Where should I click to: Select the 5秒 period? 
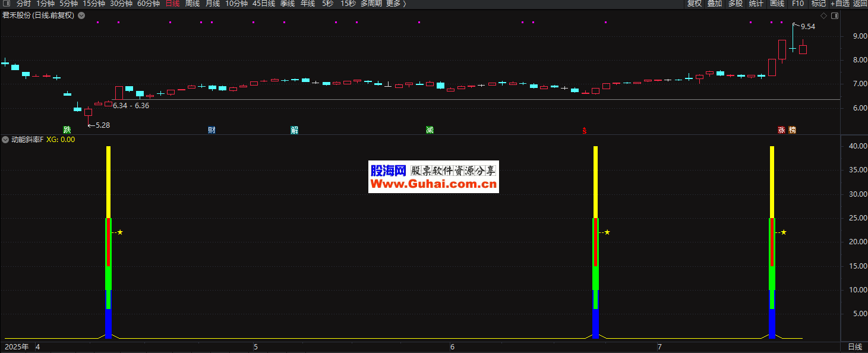coord(328,4)
